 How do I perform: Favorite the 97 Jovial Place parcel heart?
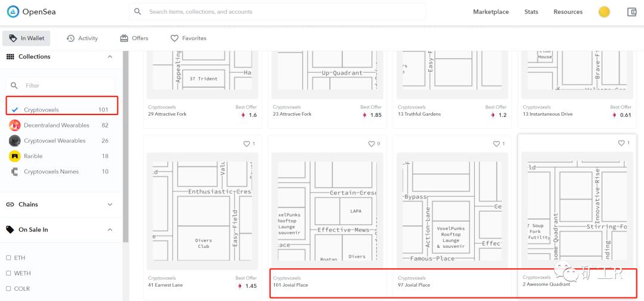(497, 144)
